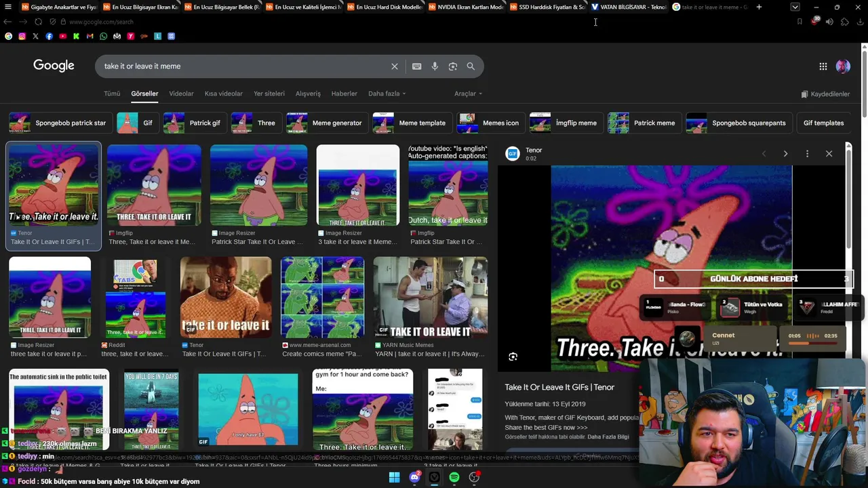Open the Facebook bookmark icon

click(49, 36)
